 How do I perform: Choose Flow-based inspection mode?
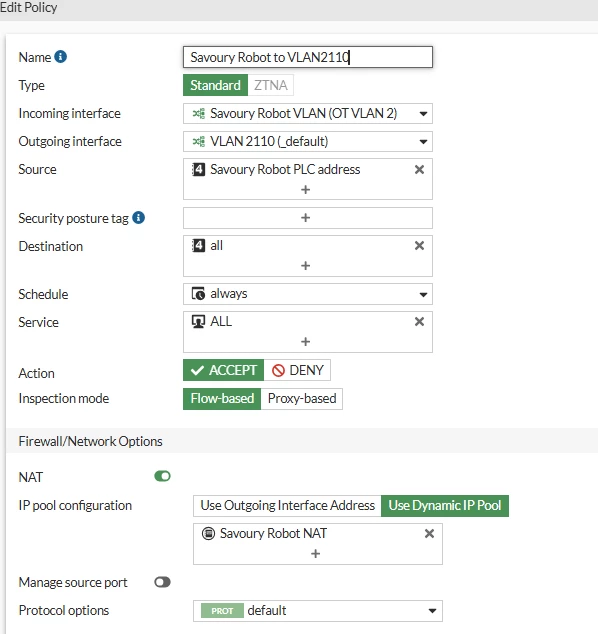[x=222, y=399]
